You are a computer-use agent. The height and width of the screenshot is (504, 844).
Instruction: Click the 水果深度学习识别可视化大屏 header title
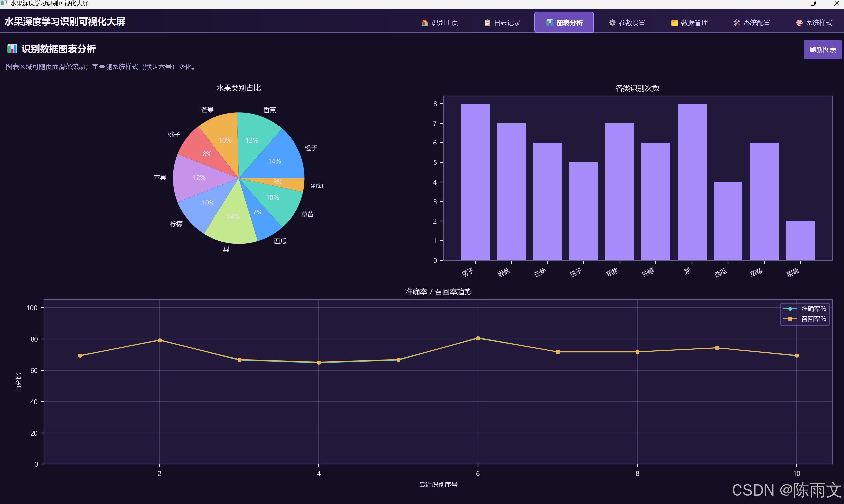[64, 22]
